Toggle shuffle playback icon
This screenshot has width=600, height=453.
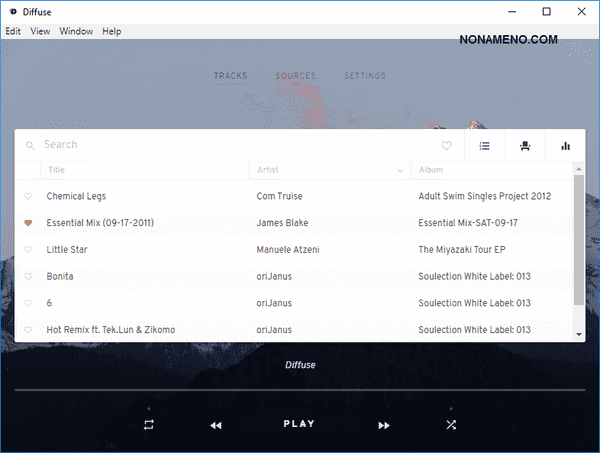451,425
